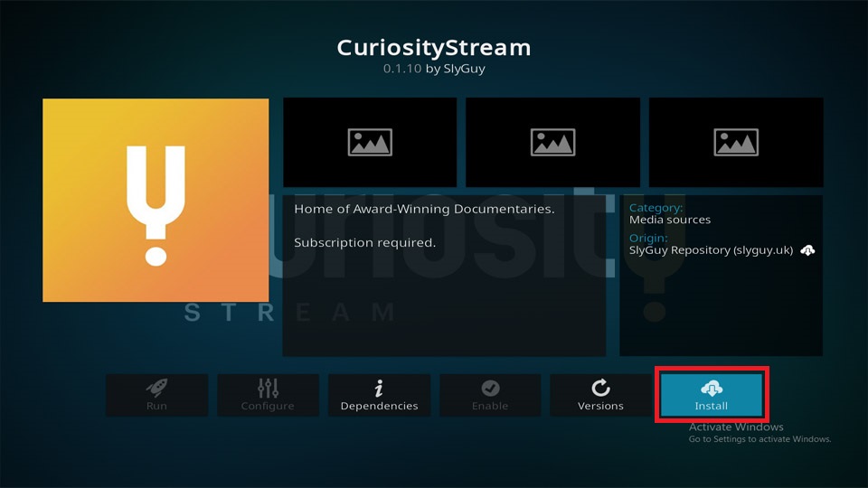Click 'Home of Award-Winning Documentaries.' text
This screenshot has height=488, width=868.
424,209
